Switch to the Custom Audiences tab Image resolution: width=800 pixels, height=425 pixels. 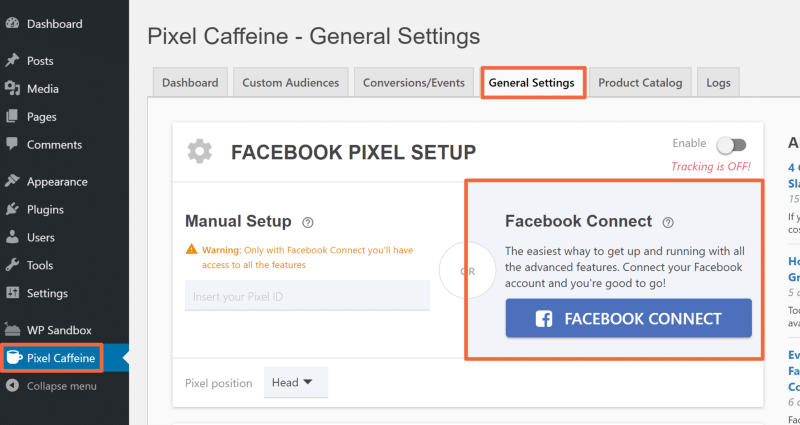[290, 83]
